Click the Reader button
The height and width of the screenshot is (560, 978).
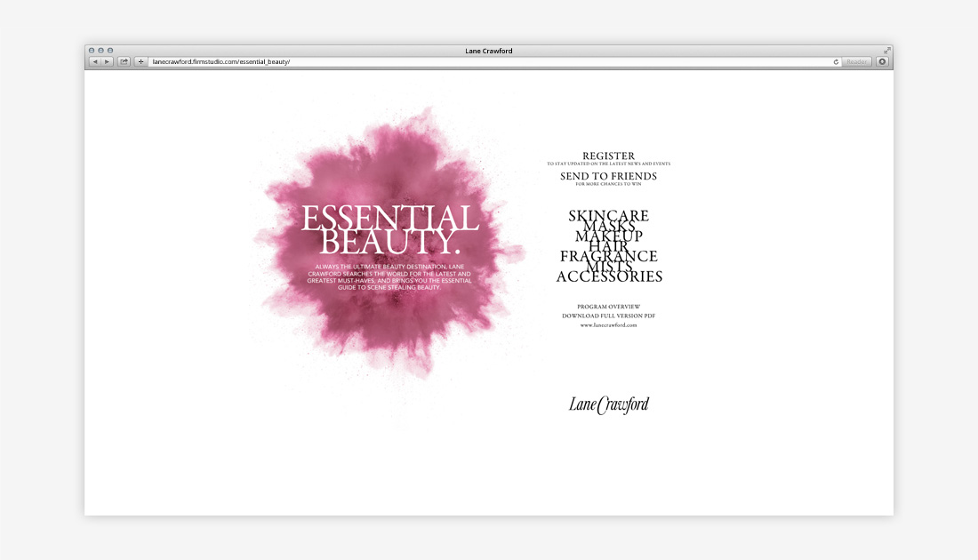pos(856,62)
